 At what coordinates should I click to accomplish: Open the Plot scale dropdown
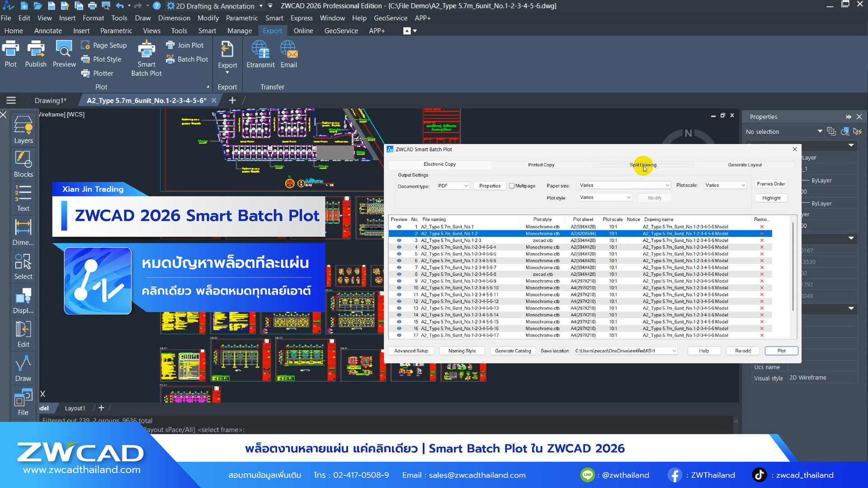(x=725, y=185)
